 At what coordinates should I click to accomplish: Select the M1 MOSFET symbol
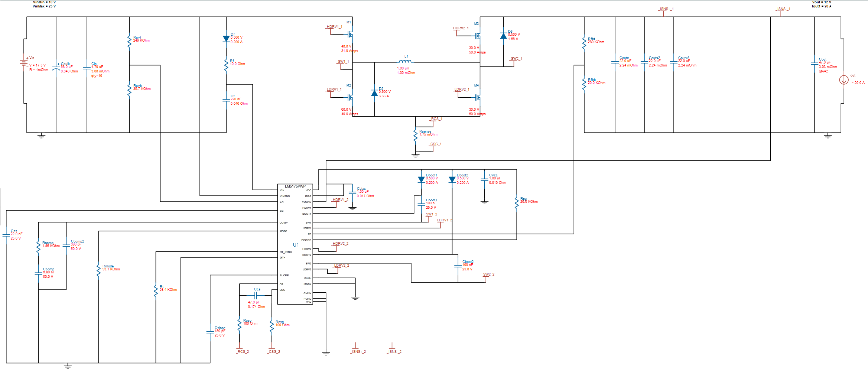point(350,33)
